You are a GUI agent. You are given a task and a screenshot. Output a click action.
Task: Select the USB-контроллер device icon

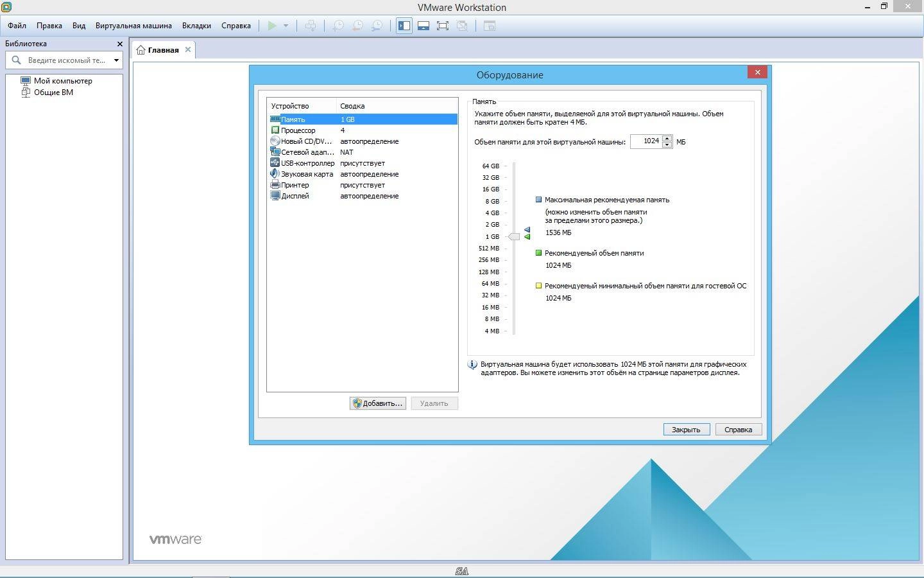click(275, 163)
